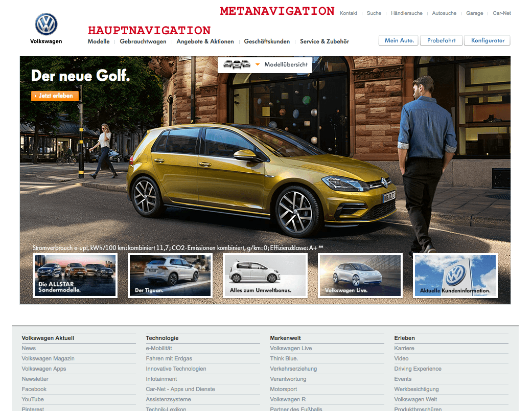The height and width of the screenshot is (411, 532).
Task: Select the Der Tiguan thumbnail
Action: (x=170, y=276)
